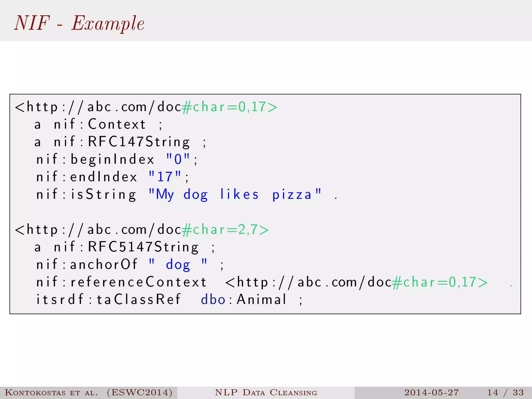532x399 pixels.
Task: Click the URI line ending '#char=2,7>'
Action: click(x=142, y=230)
